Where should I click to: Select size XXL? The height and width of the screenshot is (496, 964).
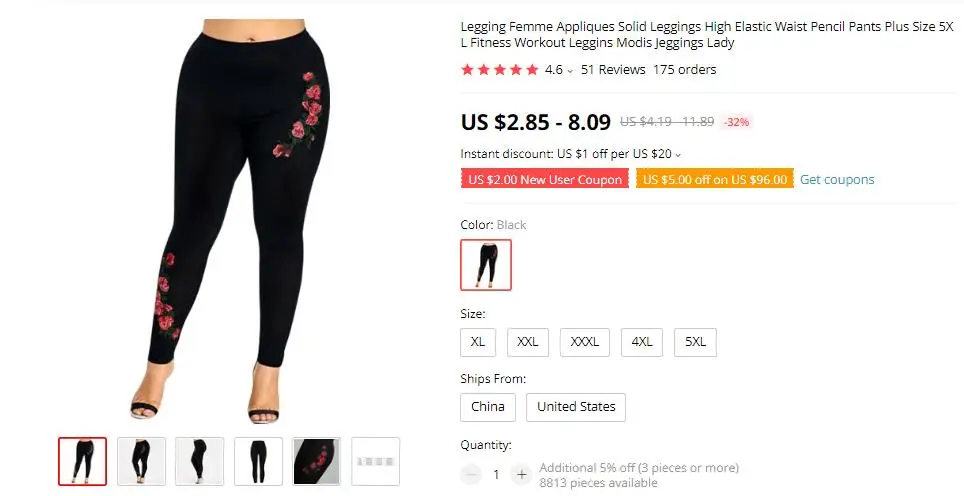click(527, 342)
